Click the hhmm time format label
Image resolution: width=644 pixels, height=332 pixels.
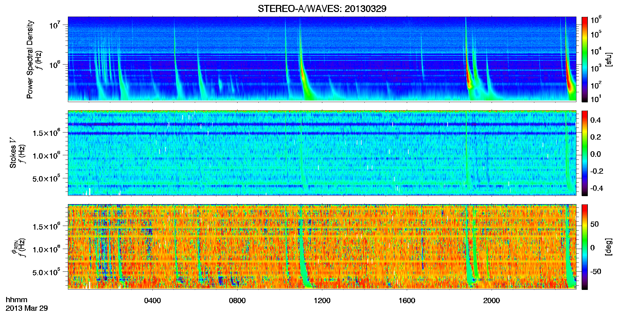coord(17,300)
